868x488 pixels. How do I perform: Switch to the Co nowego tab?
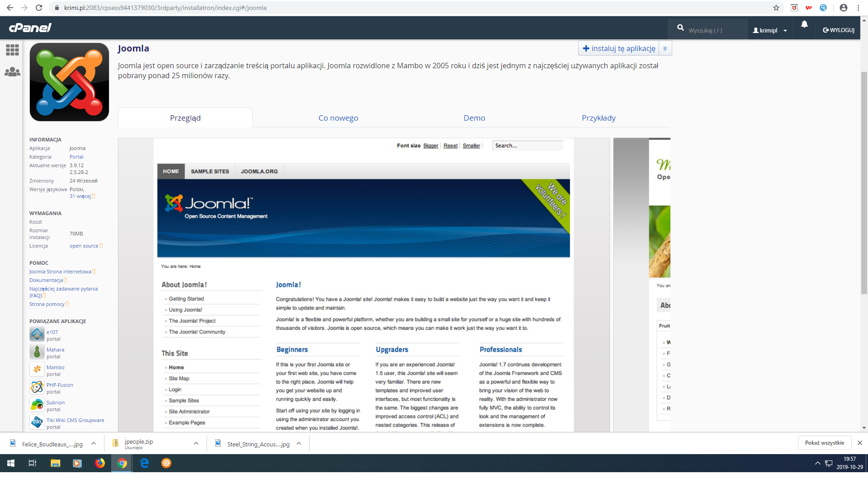(x=338, y=118)
